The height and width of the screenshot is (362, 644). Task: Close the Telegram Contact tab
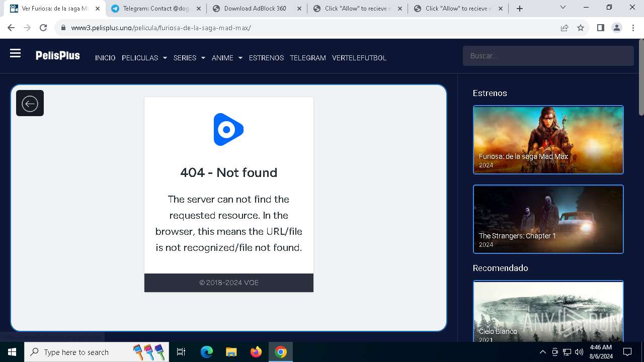198,9
